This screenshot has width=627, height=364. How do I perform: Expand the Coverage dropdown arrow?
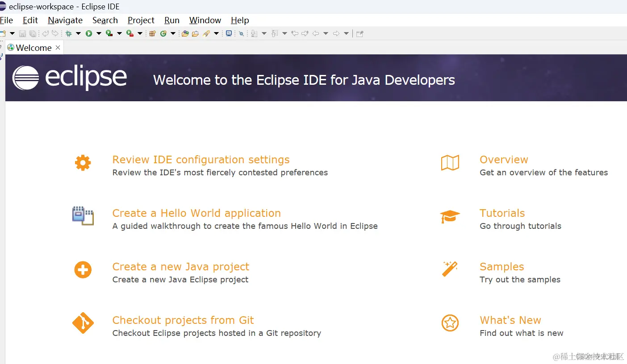119,33
